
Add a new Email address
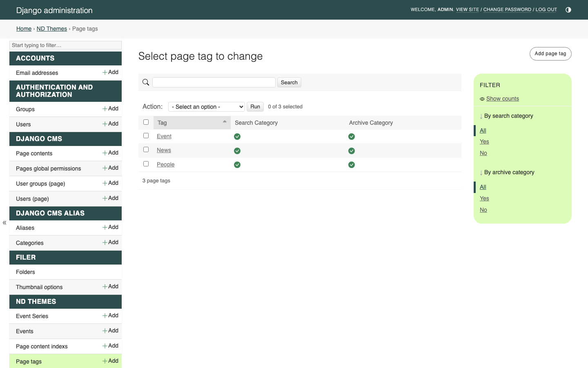[110, 72]
